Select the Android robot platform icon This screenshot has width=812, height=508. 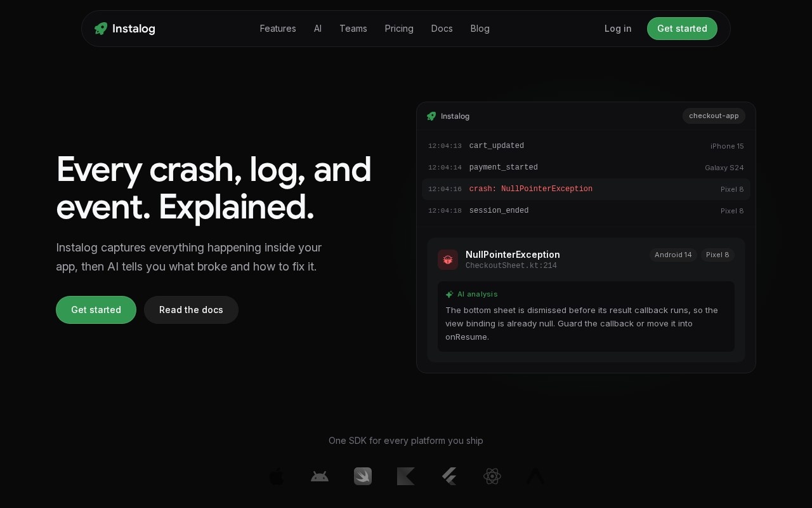(x=320, y=476)
